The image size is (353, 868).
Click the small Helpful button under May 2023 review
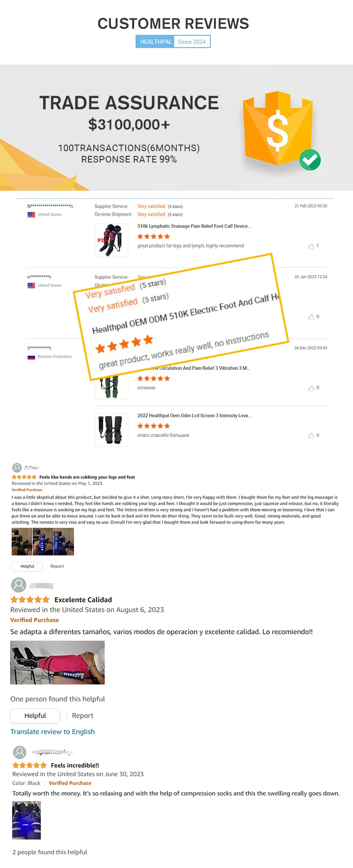click(27, 566)
